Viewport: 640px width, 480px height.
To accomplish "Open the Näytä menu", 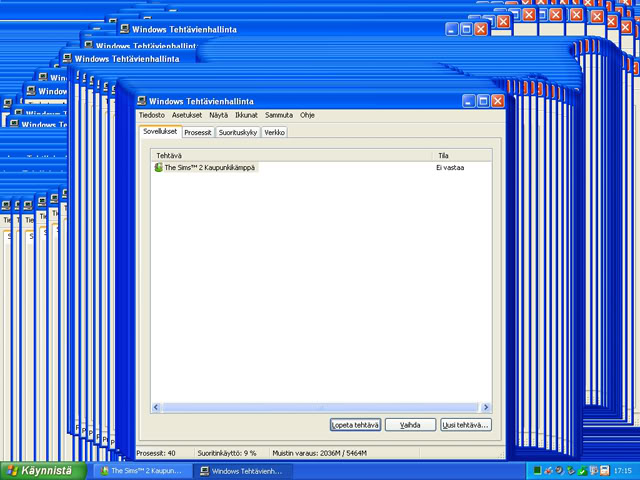I will pos(218,115).
